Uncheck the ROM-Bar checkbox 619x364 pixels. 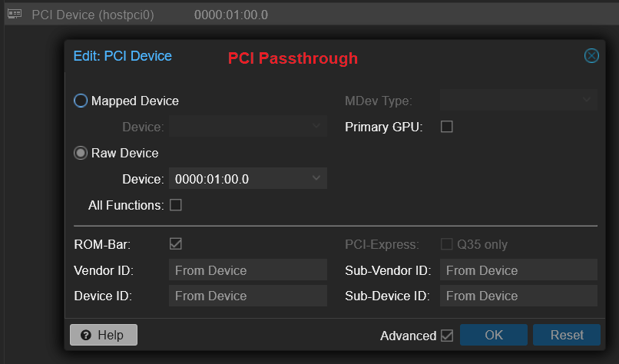click(x=175, y=244)
